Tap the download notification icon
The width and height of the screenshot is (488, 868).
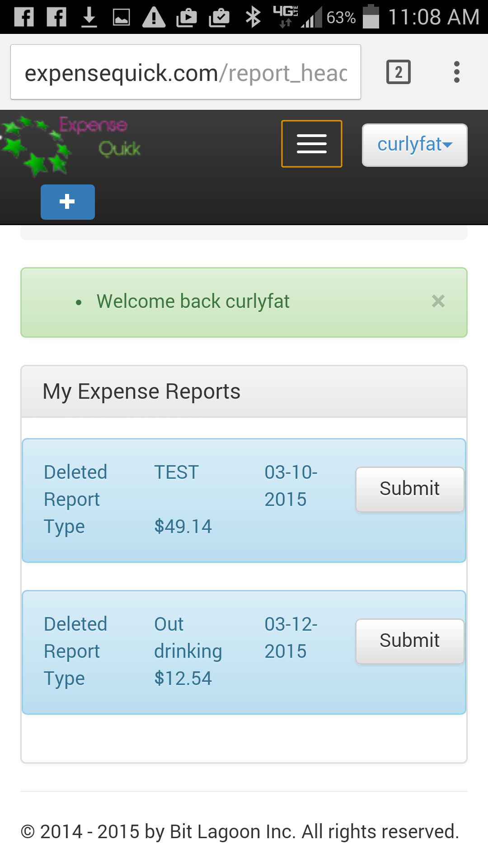pos(89,17)
